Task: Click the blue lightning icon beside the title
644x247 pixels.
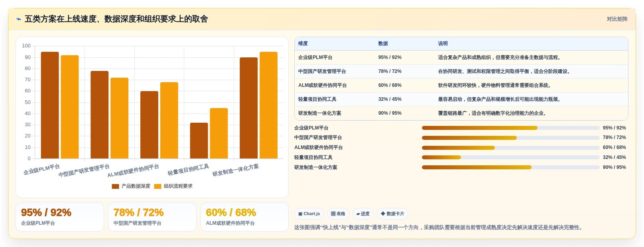Action: [x=18, y=19]
